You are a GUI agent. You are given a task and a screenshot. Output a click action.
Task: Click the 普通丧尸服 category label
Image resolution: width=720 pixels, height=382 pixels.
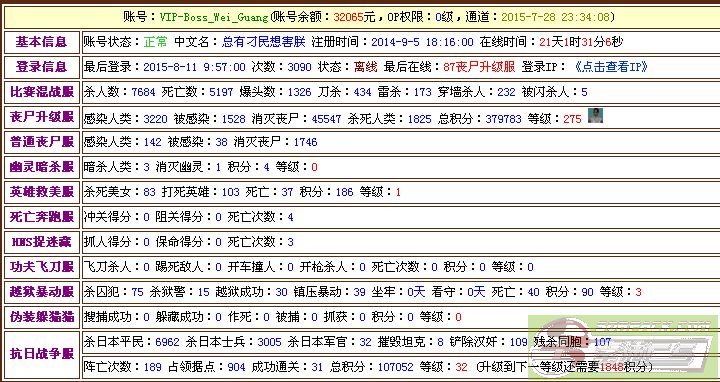(42, 142)
